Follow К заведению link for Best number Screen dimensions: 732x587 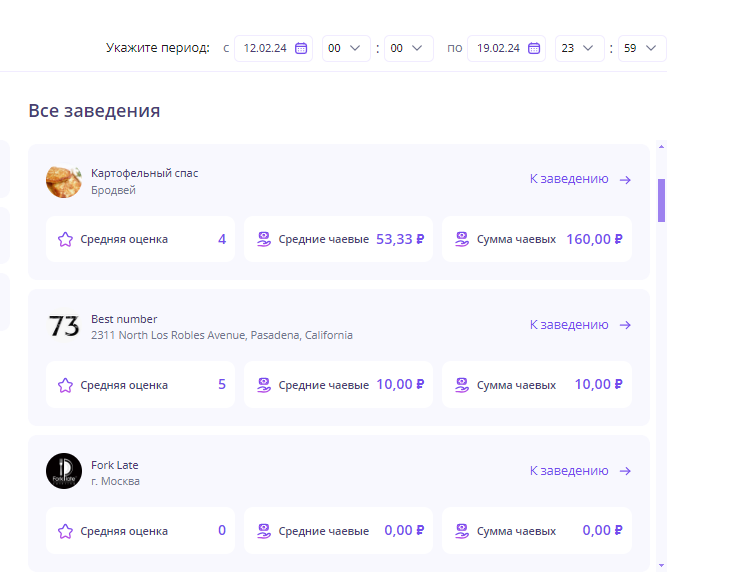(x=580, y=325)
